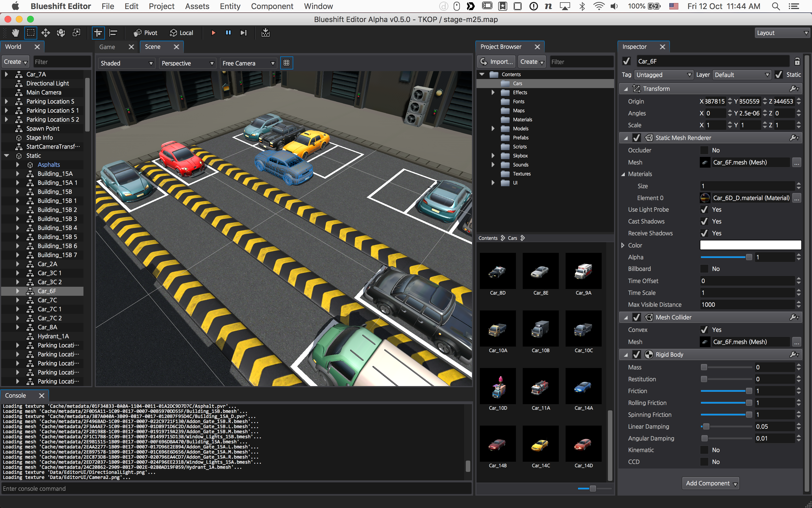The width and height of the screenshot is (812, 508).
Task: Toggle the axis snap tool icon
Action: click(98, 32)
